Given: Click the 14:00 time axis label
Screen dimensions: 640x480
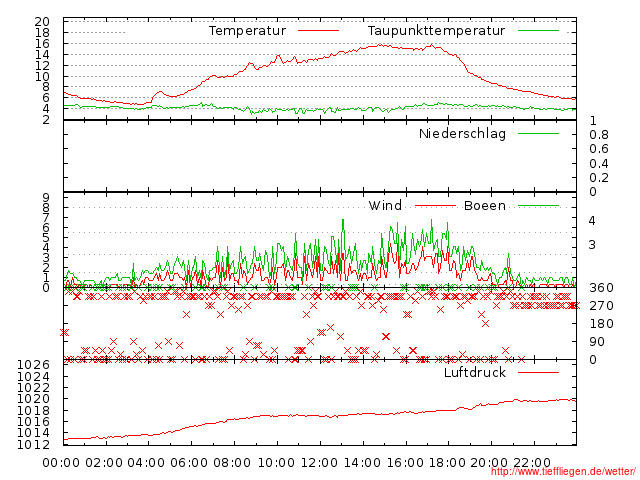Looking at the screenshot, I should (362, 463).
